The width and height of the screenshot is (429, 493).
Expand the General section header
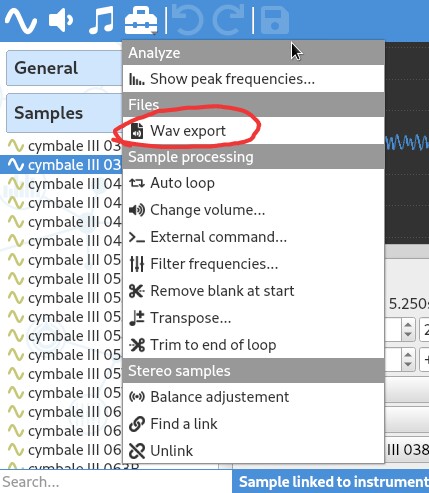pyautogui.click(x=64, y=68)
